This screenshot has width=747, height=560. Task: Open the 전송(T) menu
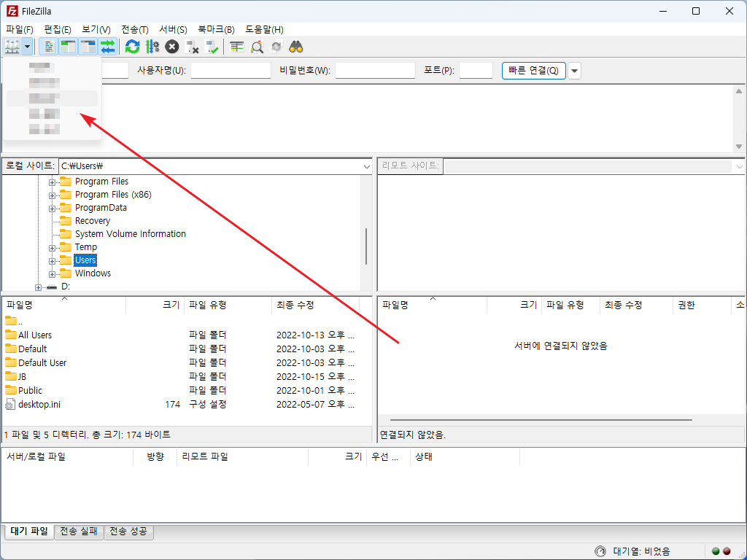[x=135, y=29]
